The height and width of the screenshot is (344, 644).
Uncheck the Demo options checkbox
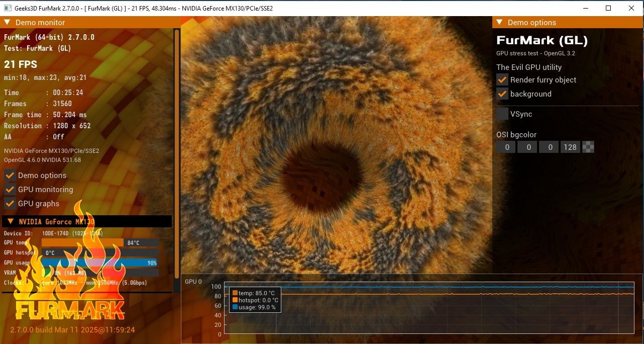coord(10,175)
